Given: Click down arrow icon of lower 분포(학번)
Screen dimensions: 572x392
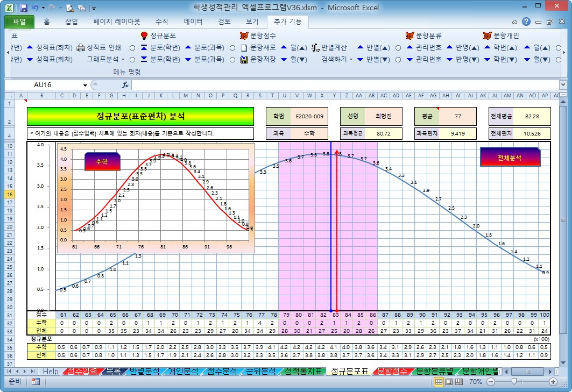Looking at the screenshot, I should [x=144, y=59].
